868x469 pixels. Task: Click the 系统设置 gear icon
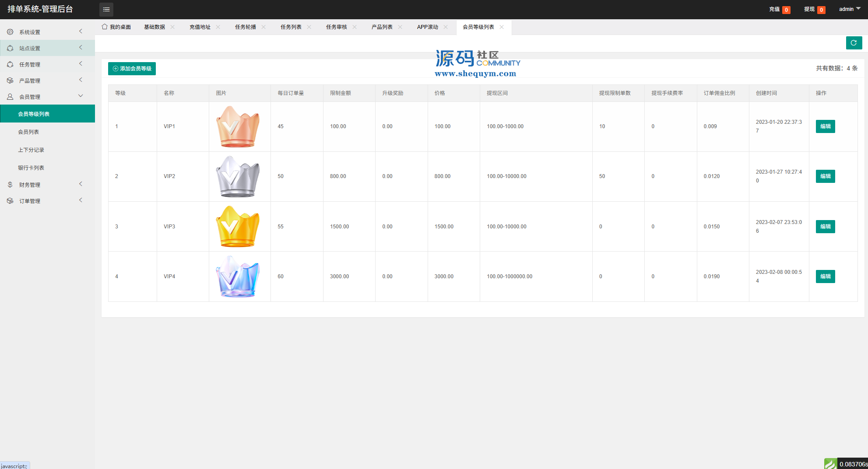10,32
